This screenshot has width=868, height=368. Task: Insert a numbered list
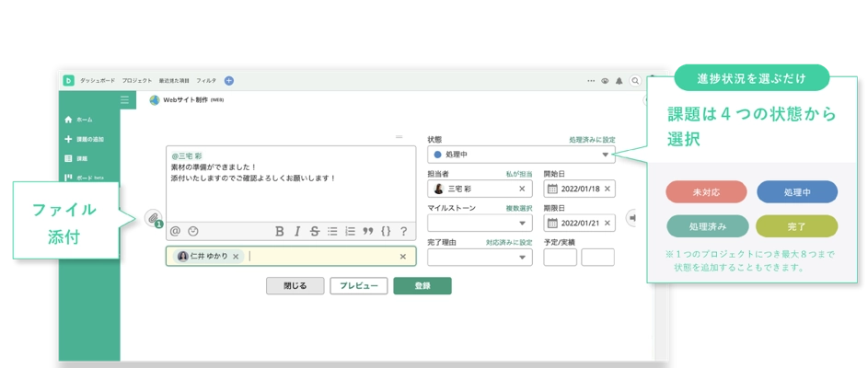tap(350, 231)
